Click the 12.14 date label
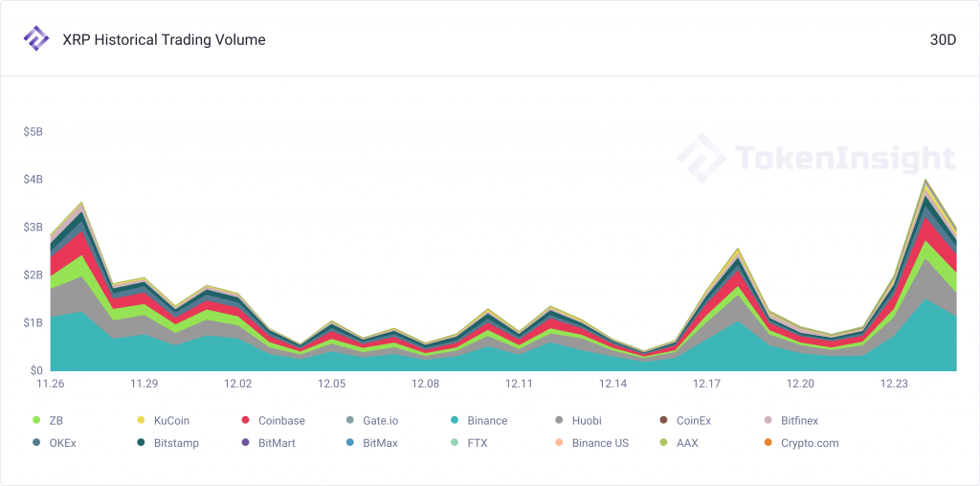The height and width of the screenshot is (486, 980). coord(612,384)
